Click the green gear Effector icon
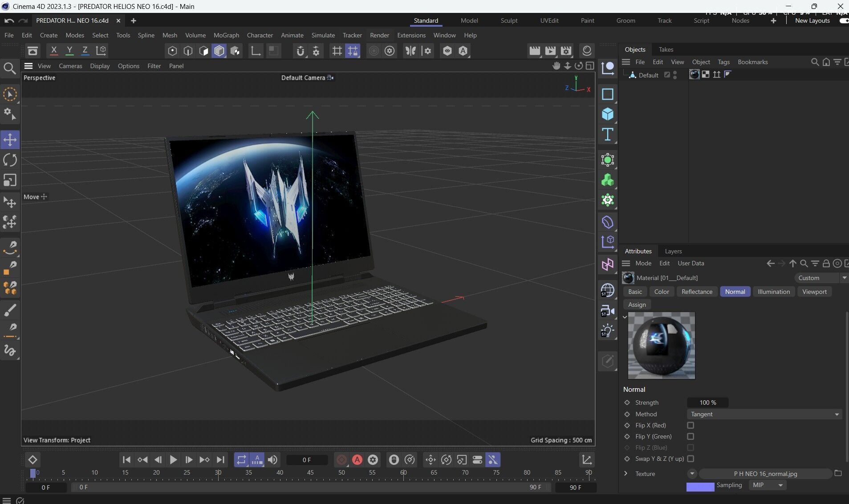 point(608,200)
